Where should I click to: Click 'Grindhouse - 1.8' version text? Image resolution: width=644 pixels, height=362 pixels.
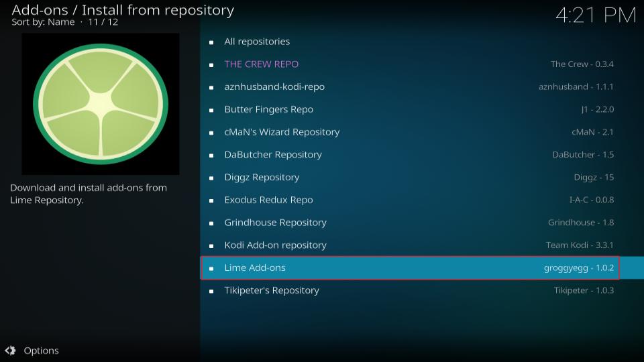[x=581, y=222]
